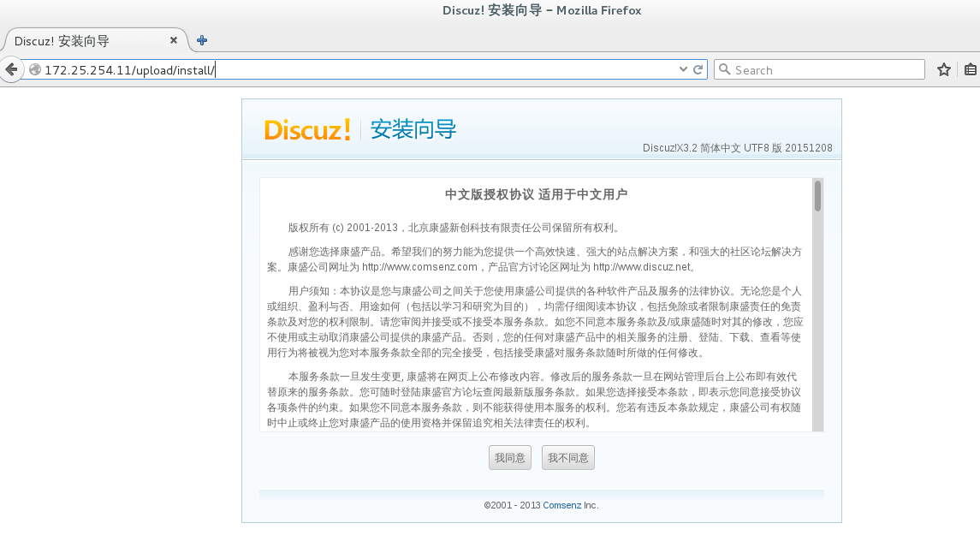The image size is (980, 547).
Task: Open the bookmarks list icon
Action: pyautogui.click(x=971, y=69)
